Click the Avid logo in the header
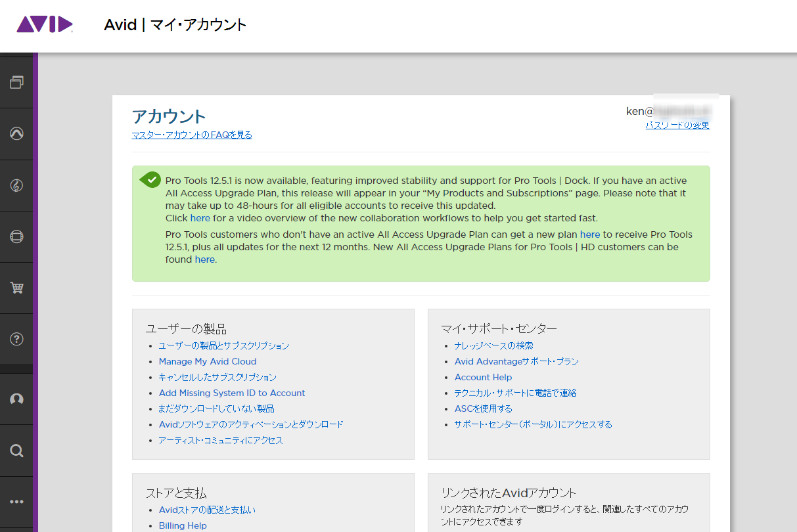Image resolution: width=797 pixels, height=532 pixels. [45, 25]
